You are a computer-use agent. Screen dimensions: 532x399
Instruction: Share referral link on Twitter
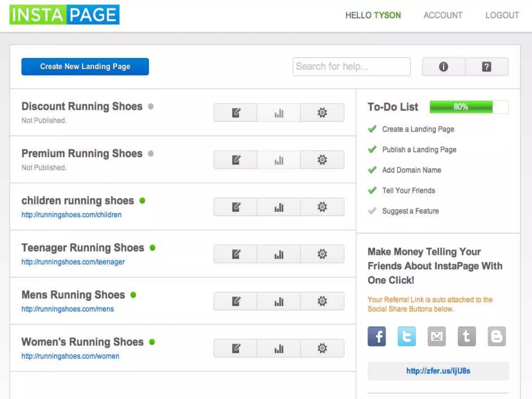(407, 336)
